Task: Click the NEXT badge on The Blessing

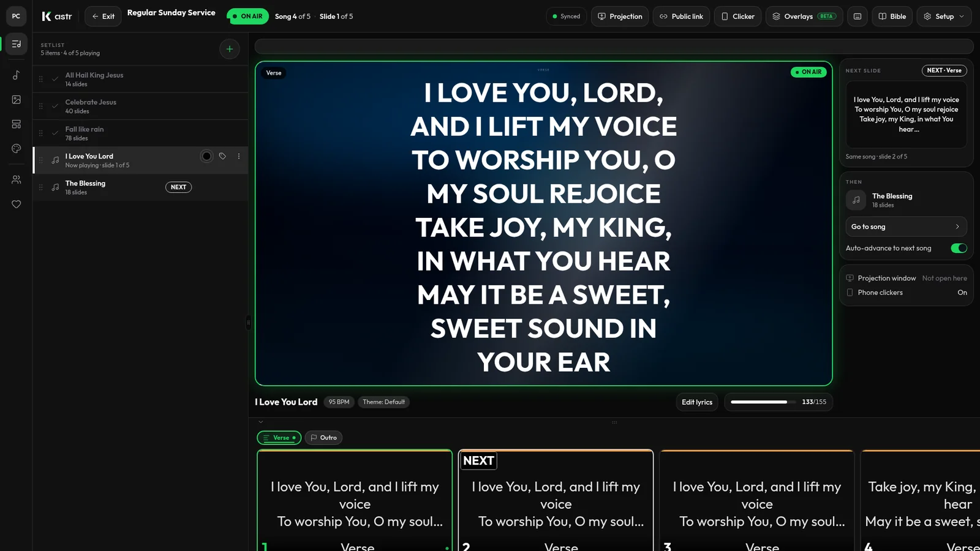Action: pos(178,187)
